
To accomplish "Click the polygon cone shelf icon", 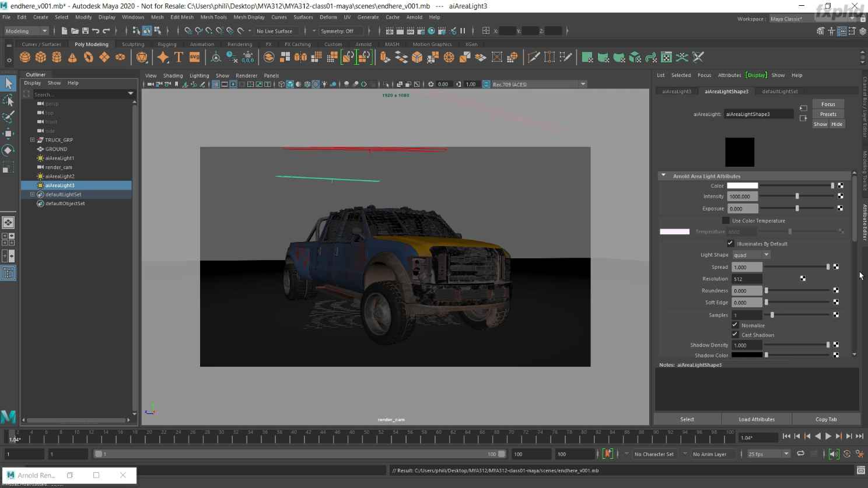I will [x=72, y=57].
